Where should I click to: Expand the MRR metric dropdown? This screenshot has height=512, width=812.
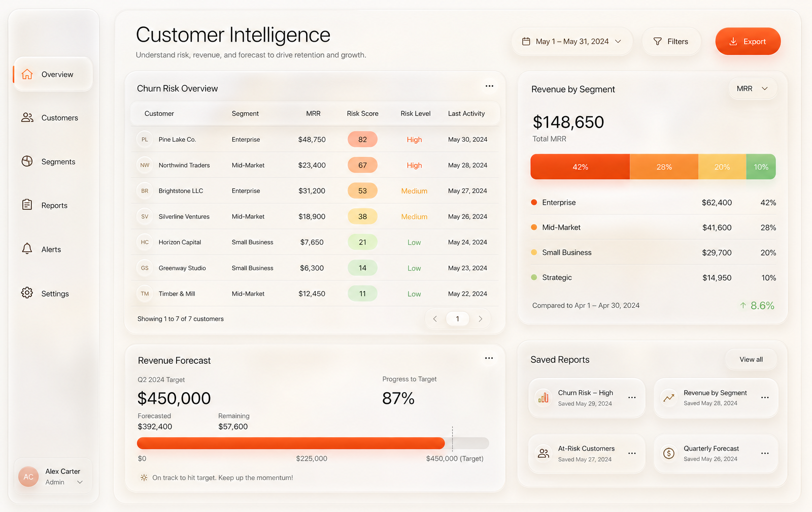click(x=753, y=89)
